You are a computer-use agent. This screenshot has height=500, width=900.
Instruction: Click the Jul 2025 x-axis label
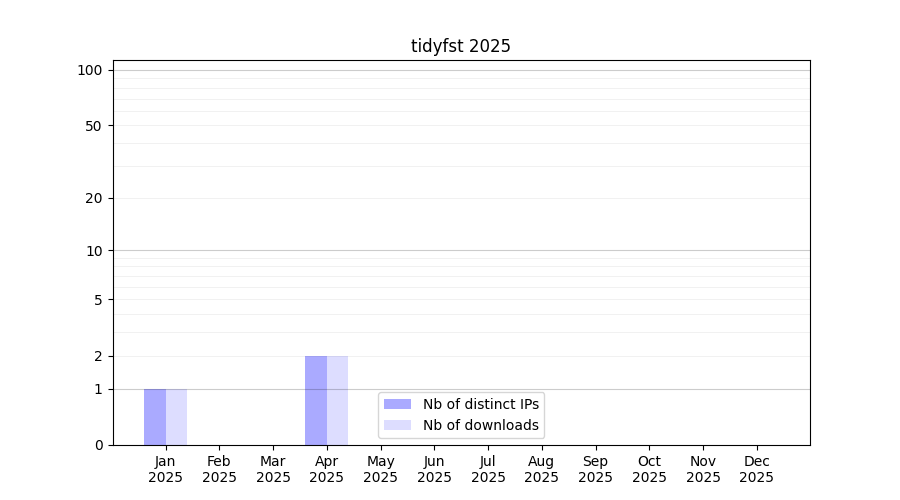(488, 469)
